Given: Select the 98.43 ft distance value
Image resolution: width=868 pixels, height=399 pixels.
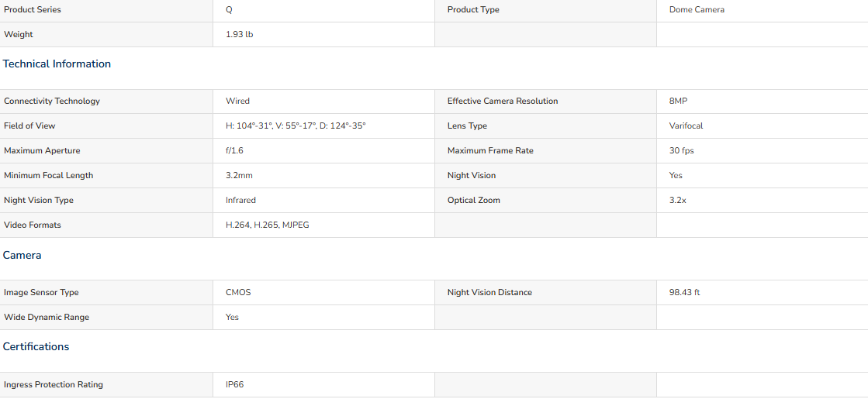Looking at the screenshot, I should pyautogui.click(x=684, y=292).
